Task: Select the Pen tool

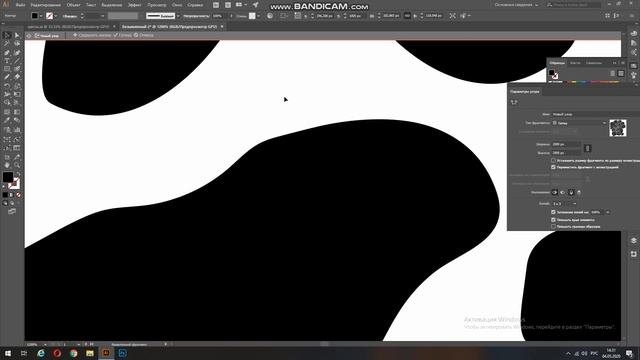Action: 7,53
